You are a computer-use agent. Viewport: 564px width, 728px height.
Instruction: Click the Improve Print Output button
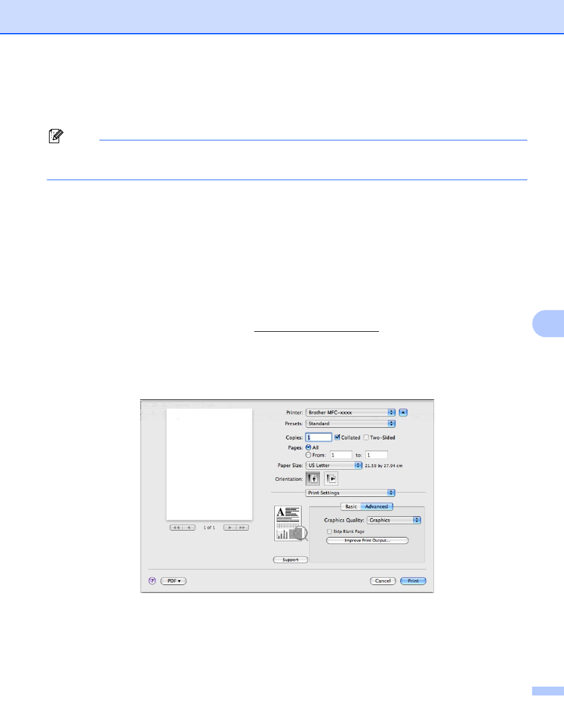[x=367, y=541]
